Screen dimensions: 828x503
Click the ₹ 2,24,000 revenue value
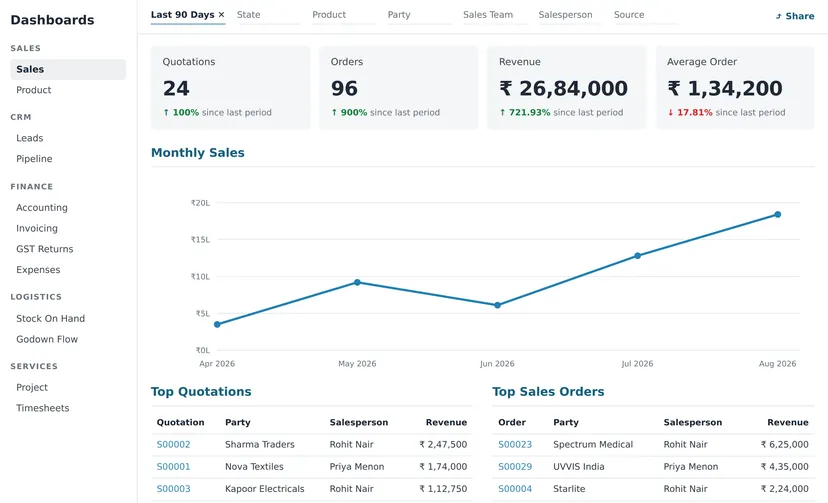785,489
